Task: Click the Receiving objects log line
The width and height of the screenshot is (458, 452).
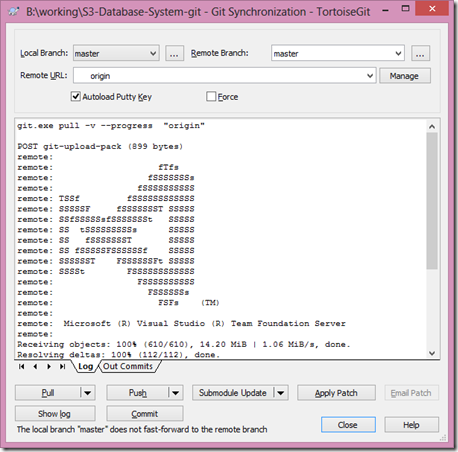Action: click(184, 344)
